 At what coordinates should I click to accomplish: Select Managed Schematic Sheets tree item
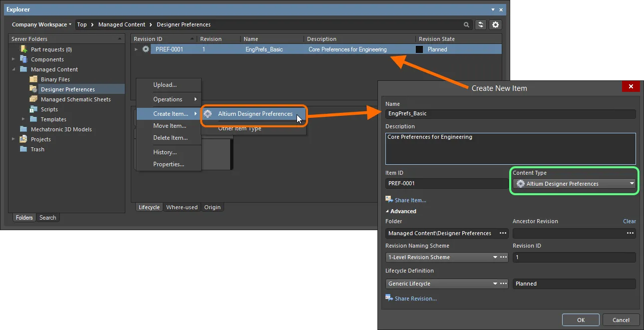76,99
